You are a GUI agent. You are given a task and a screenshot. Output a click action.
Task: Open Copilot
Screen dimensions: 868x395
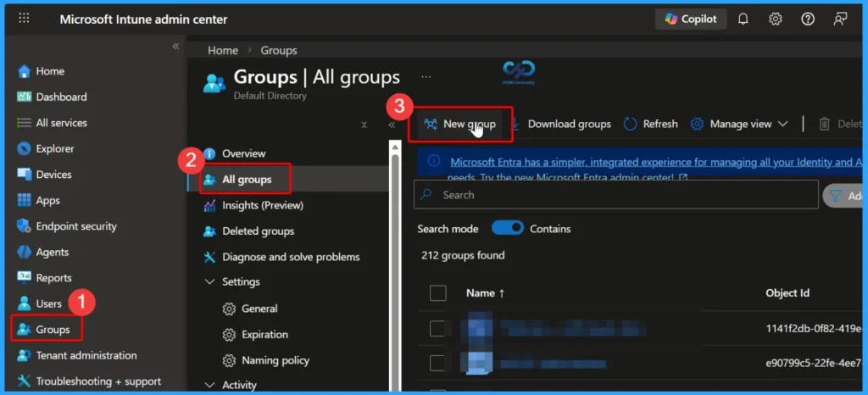pyautogui.click(x=691, y=19)
